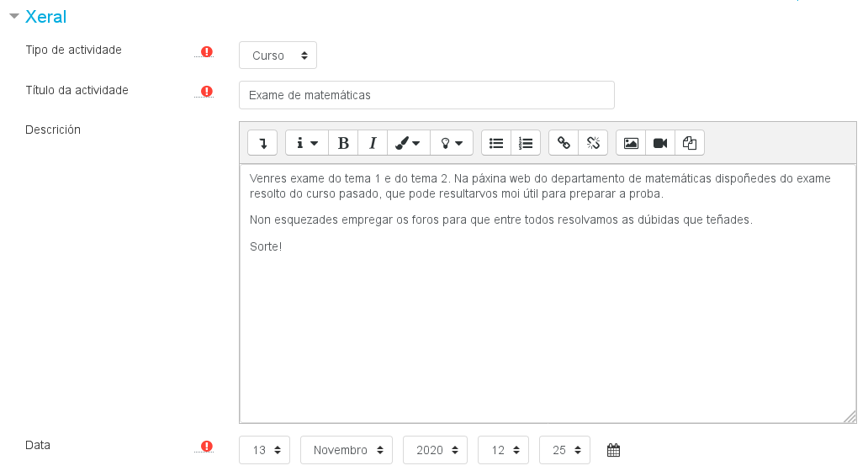Viewport: 868px width, 471px height.
Task: Apply italic formatting in the description editor
Action: click(373, 143)
